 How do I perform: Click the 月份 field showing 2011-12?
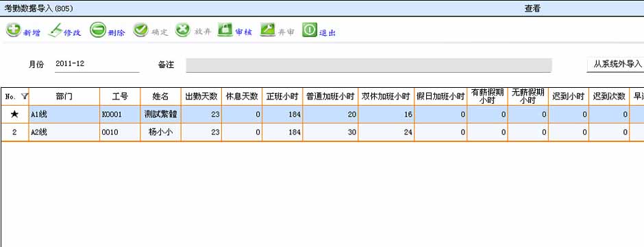pos(97,64)
